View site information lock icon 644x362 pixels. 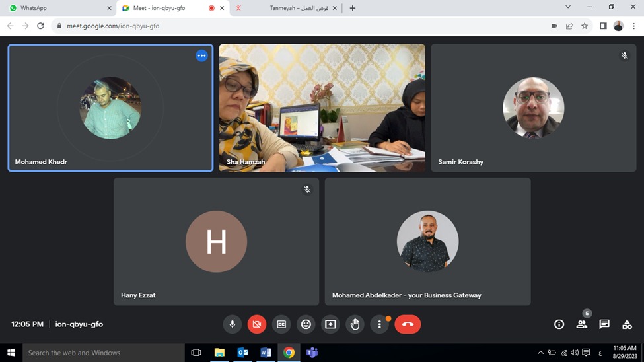(59, 26)
